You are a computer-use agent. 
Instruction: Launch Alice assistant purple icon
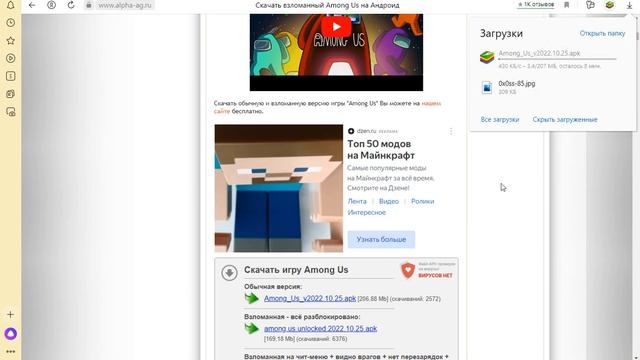tap(11, 334)
